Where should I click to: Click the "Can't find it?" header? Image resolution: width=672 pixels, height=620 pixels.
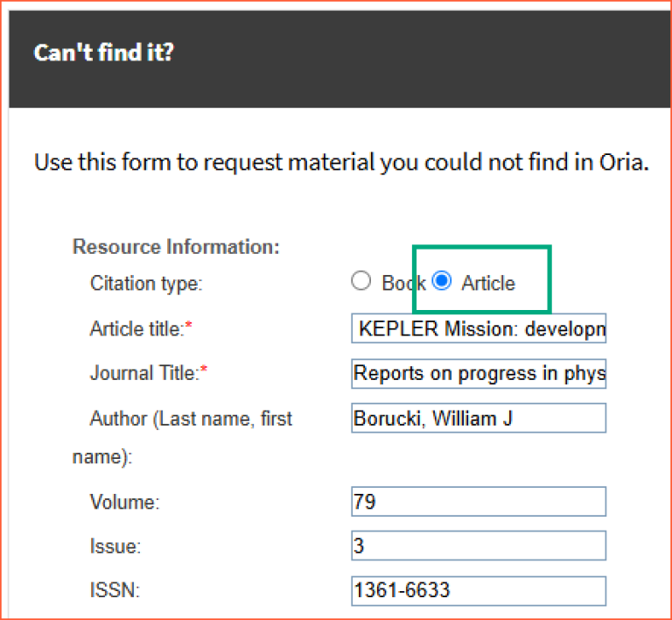[x=103, y=53]
